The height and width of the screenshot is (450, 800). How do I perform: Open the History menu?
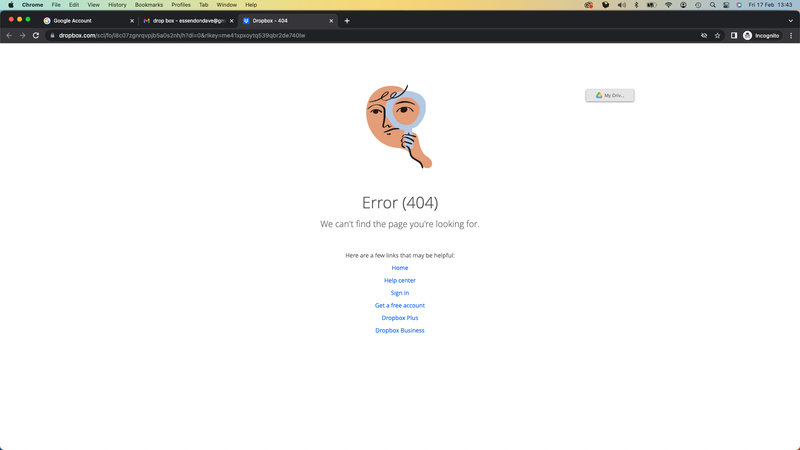117,5
